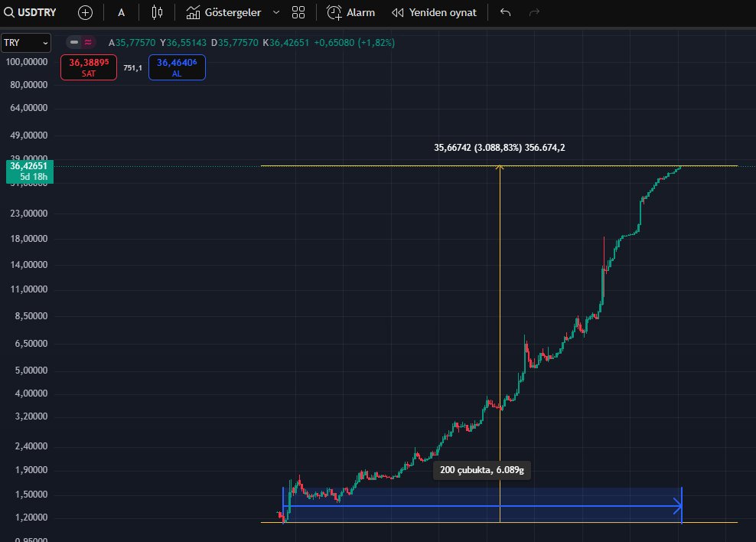
Task: Click the 5,00000 price axis label
Action: tap(31, 371)
